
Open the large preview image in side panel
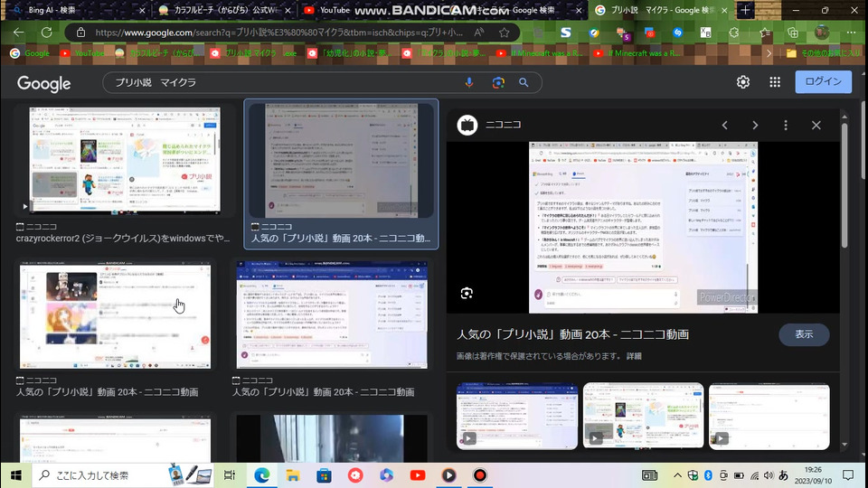[643, 228]
